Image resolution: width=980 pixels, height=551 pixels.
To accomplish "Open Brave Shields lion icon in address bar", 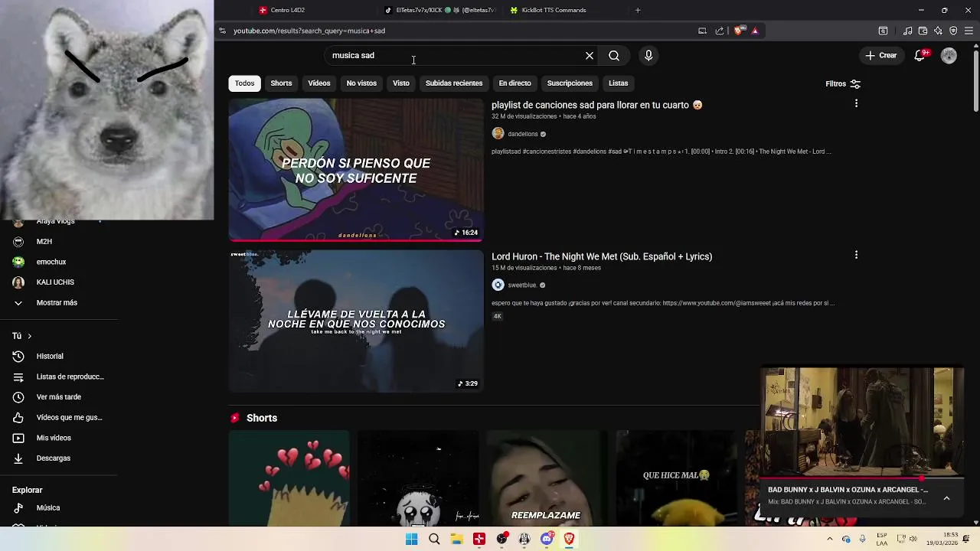I will pos(738,31).
